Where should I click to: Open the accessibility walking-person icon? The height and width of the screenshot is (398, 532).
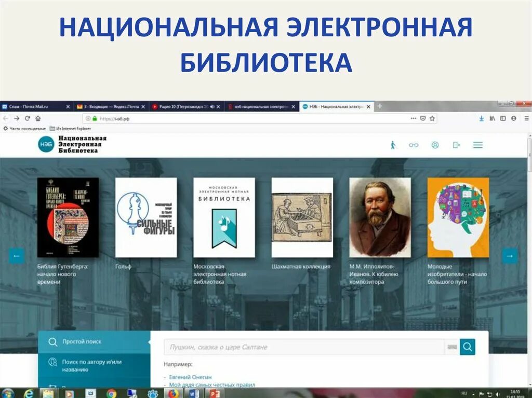click(x=393, y=145)
